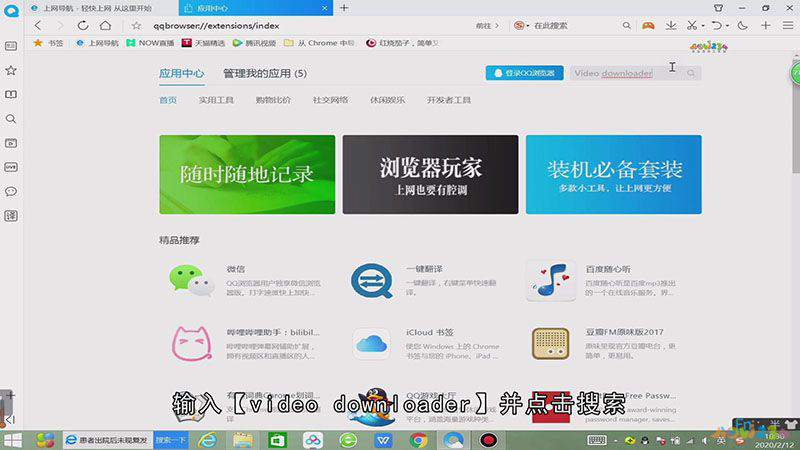The image size is (800, 450).
Task: Open the home page icon
Action: [105, 25]
